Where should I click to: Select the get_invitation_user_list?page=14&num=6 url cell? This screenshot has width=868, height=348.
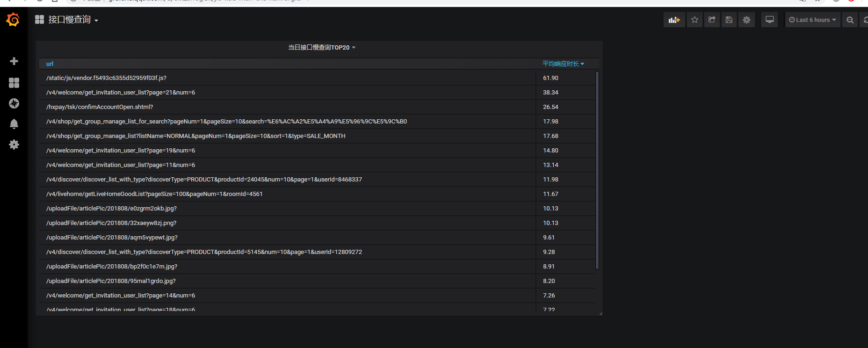(x=288, y=295)
